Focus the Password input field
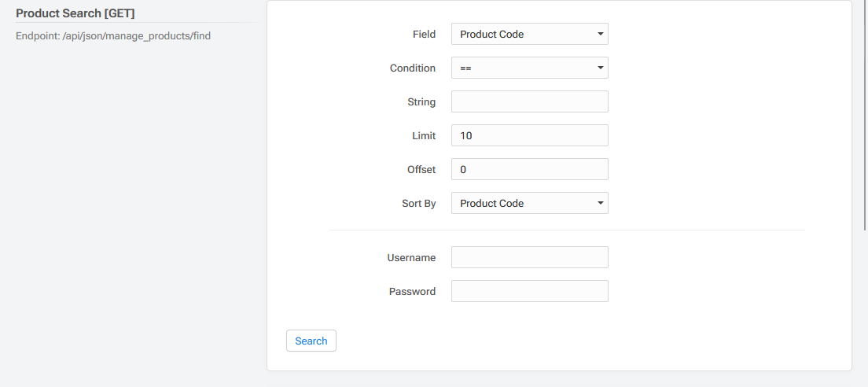 pyautogui.click(x=530, y=291)
